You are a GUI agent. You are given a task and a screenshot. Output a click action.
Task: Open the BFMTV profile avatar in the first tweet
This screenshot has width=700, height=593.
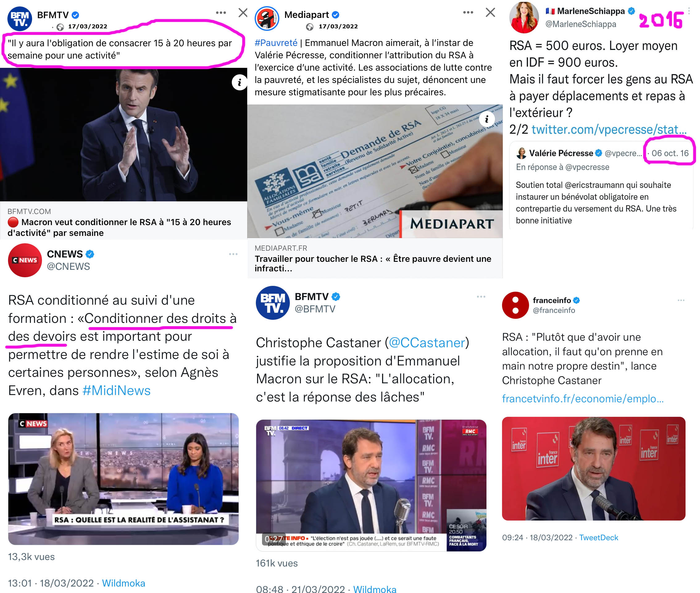point(19,19)
